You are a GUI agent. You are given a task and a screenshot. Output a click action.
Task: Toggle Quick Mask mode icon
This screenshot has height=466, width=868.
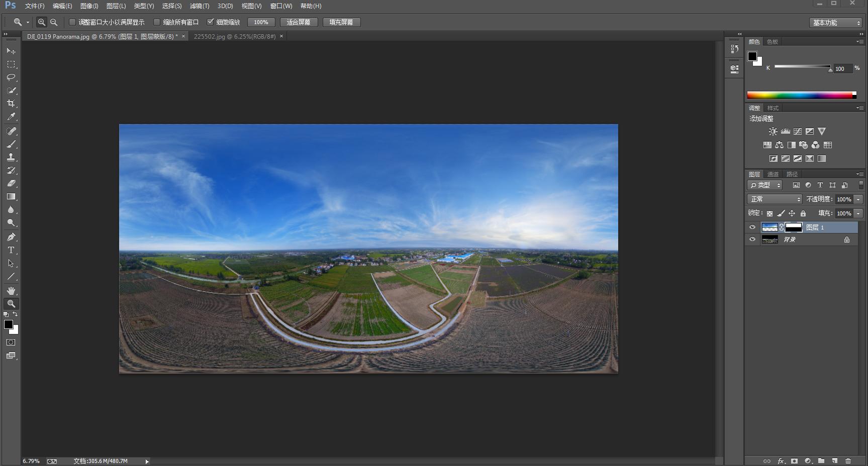tap(11, 342)
